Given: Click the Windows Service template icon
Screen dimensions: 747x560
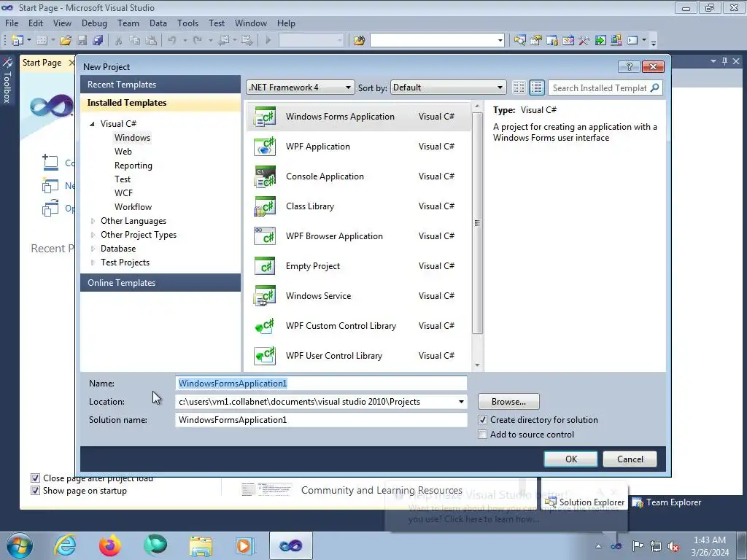Looking at the screenshot, I should click(265, 296).
